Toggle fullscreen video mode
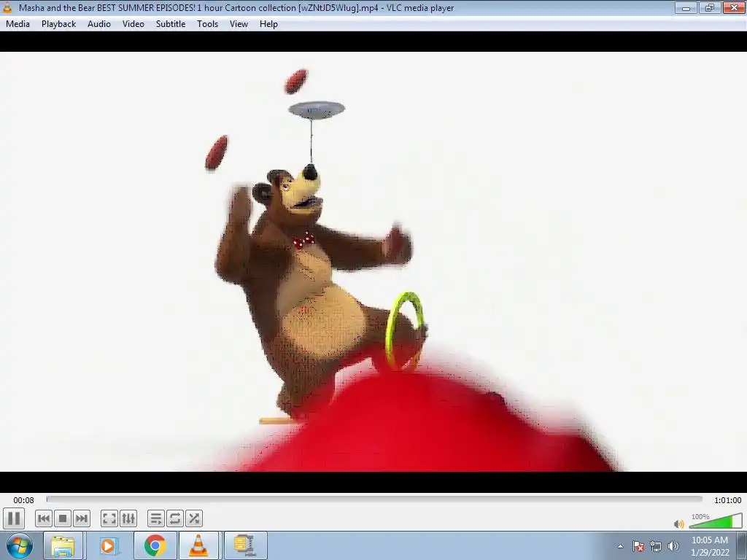 click(109, 518)
